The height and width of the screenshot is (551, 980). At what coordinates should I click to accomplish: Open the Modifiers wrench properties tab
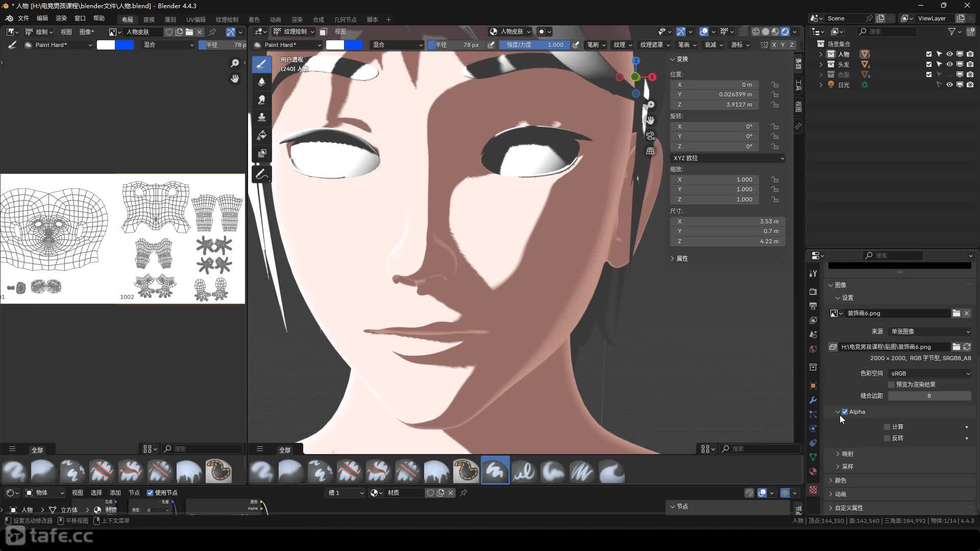[x=813, y=400]
